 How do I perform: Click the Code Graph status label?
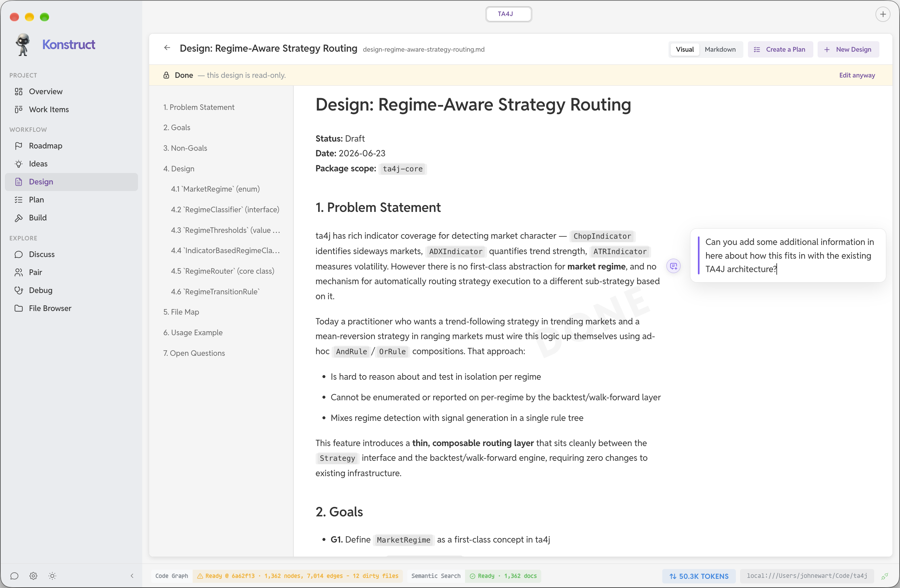coord(171,576)
